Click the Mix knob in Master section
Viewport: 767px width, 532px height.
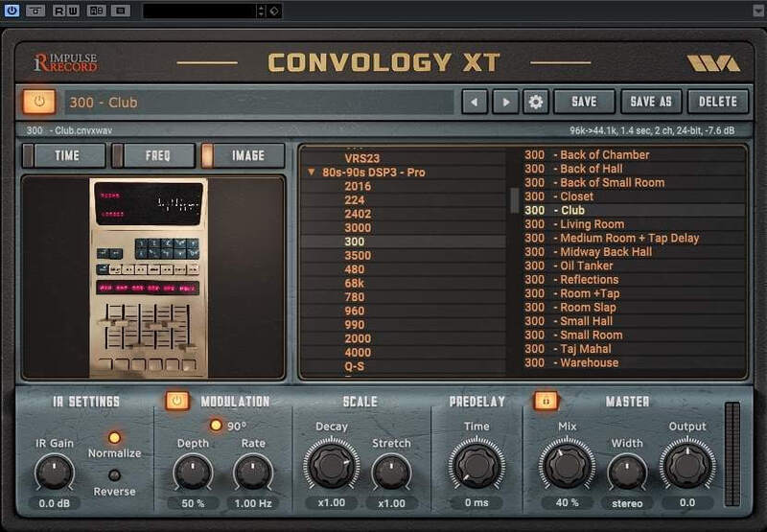[x=567, y=467]
